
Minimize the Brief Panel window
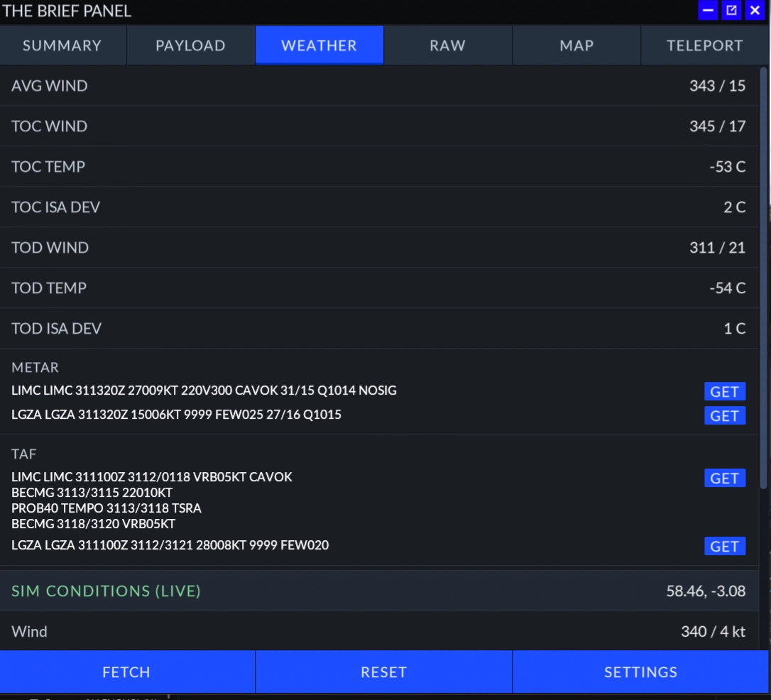point(708,11)
